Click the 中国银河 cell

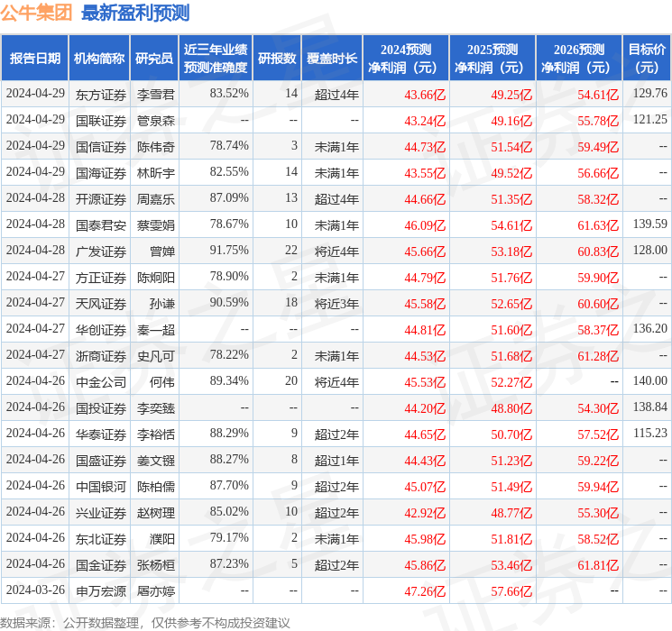point(101,486)
